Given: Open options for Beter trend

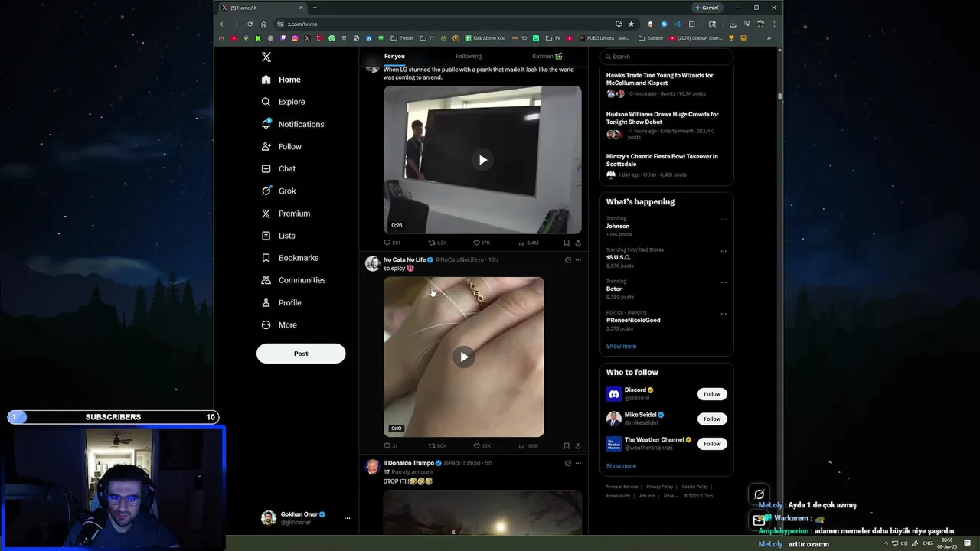Looking at the screenshot, I should 724,282.
